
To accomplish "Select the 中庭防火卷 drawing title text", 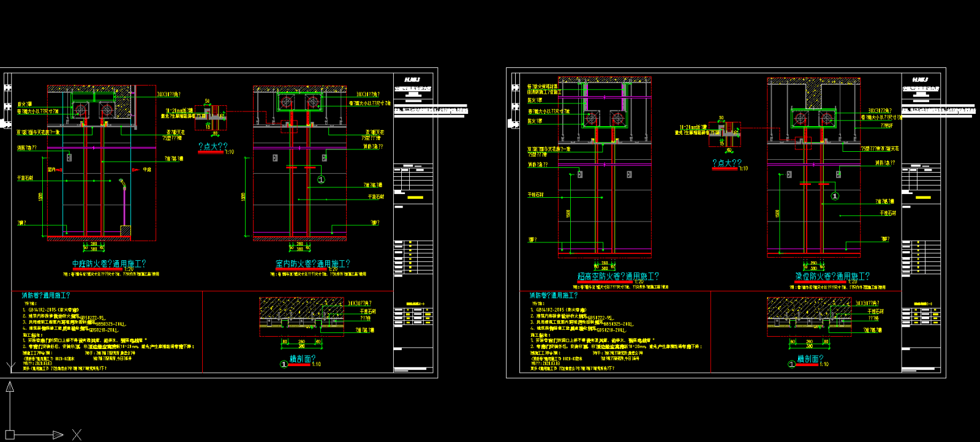I will (x=109, y=264).
